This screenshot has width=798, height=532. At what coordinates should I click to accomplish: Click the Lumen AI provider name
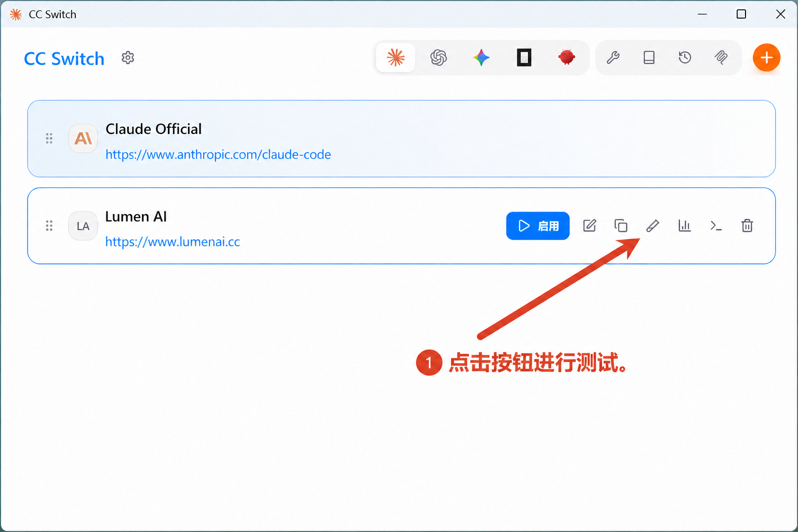tap(136, 216)
